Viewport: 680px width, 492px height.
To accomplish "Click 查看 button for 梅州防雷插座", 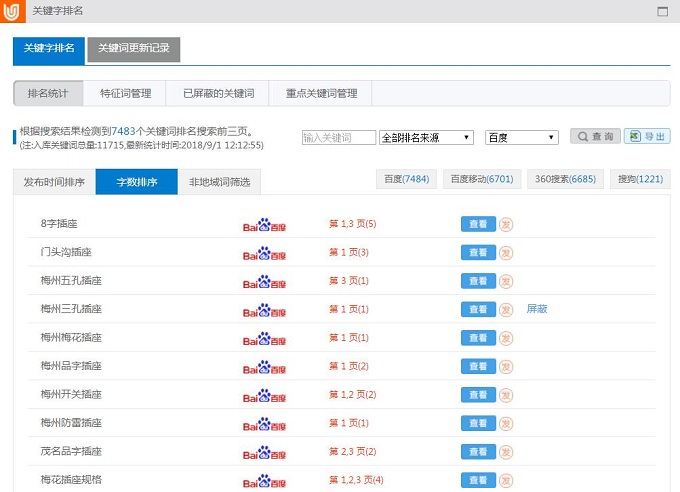I will [x=477, y=423].
